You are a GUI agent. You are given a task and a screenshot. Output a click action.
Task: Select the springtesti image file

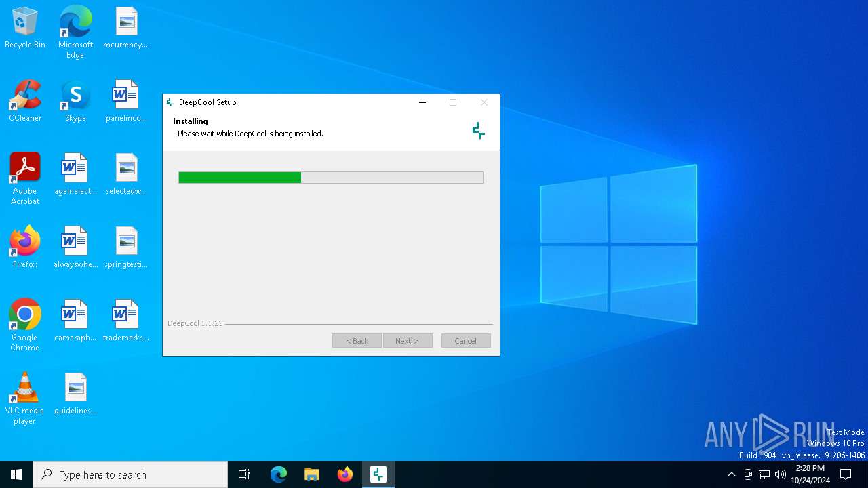(x=126, y=248)
